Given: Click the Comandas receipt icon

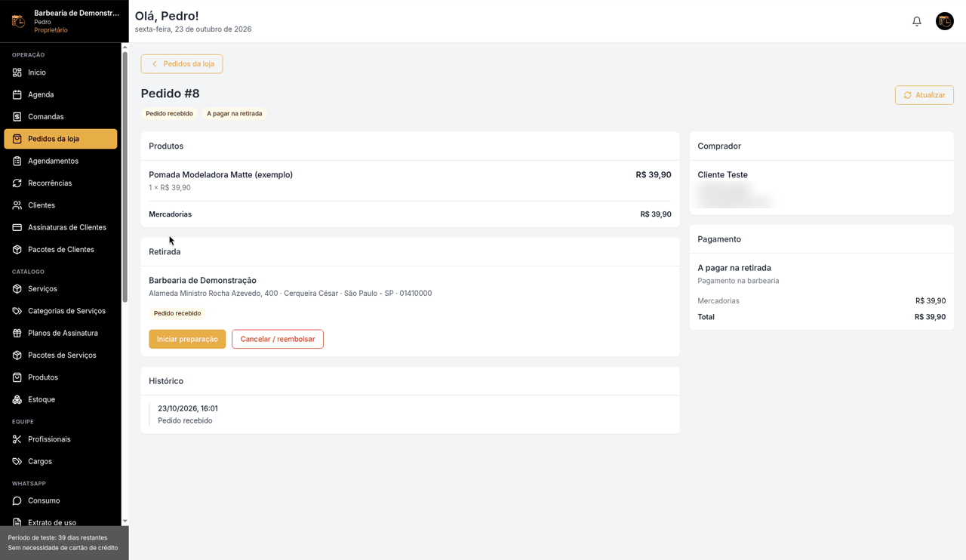Looking at the screenshot, I should pyautogui.click(x=17, y=117).
